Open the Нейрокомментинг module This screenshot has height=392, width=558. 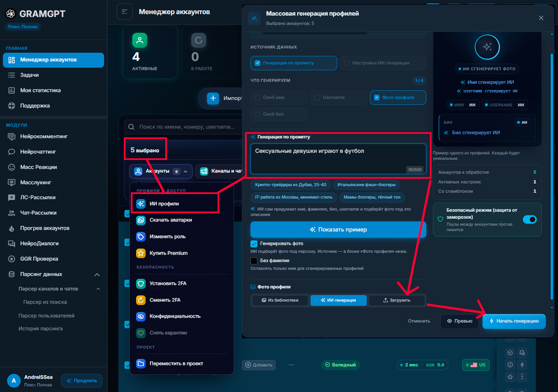coord(53,136)
